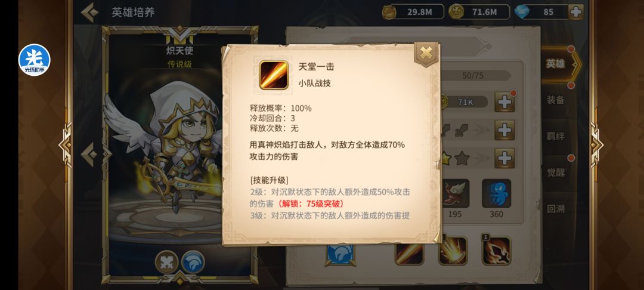644x290 pixels.
Task: Tap plus button beside 71K gold
Action: click(504, 102)
